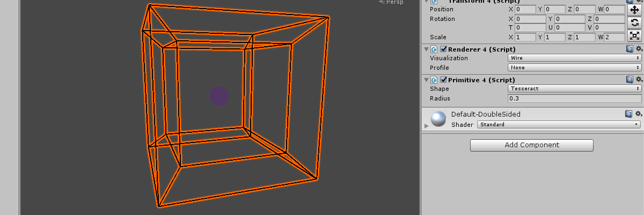Open help for Primitive 4 script
Viewport: 644px width, 215px height.
click(x=629, y=80)
